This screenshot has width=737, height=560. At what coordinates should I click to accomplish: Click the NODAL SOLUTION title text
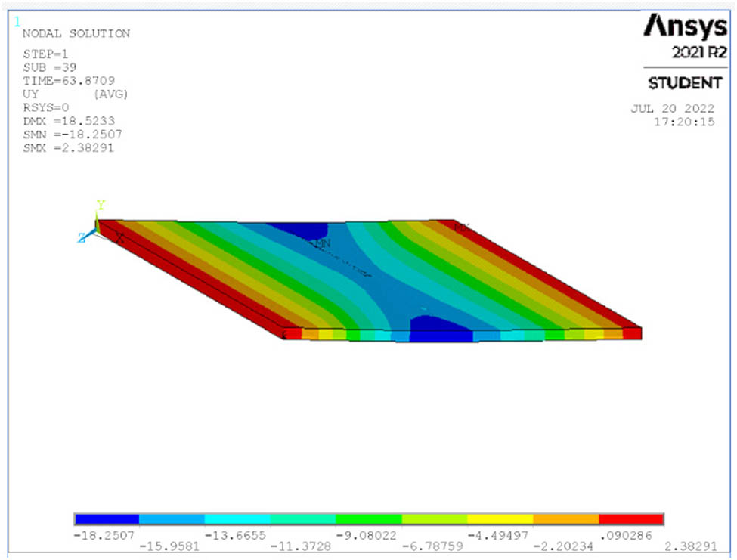coord(76,33)
